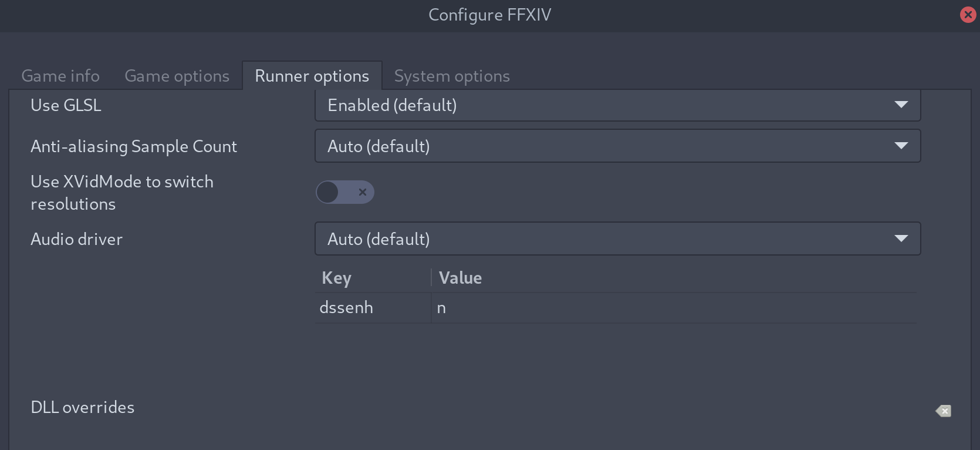Open the Anti-aliasing Sample Count dropdown
This screenshot has height=450, width=980.
(x=617, y=146)
